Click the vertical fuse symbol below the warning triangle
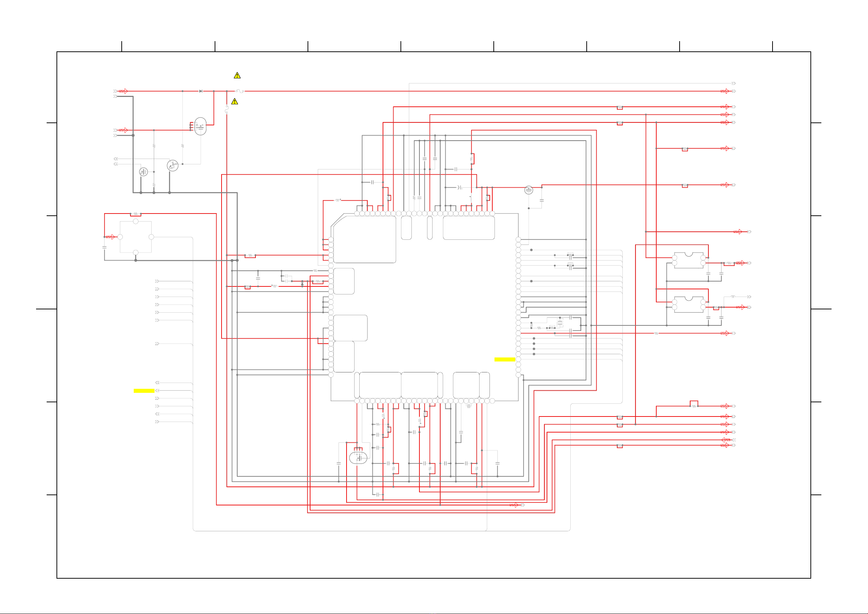 pos(227,110)
